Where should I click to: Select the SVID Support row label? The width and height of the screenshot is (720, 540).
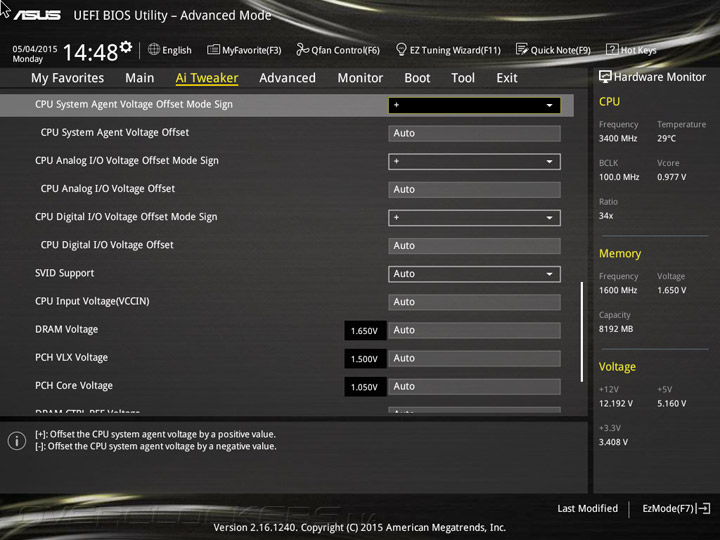(x=64, y=273)
